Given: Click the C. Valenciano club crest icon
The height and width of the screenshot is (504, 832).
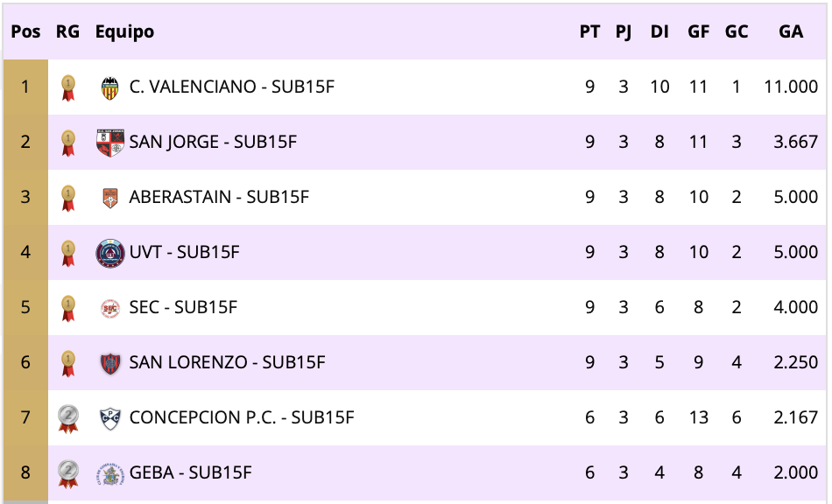Looking at the screenshot, I should 109,87.
